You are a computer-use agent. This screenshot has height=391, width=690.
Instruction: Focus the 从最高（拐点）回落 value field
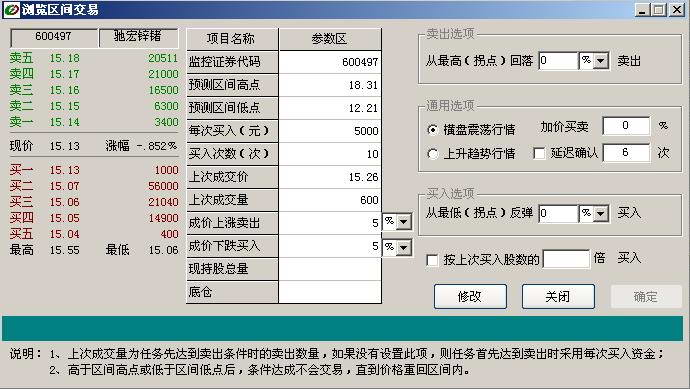click(558, 61)
